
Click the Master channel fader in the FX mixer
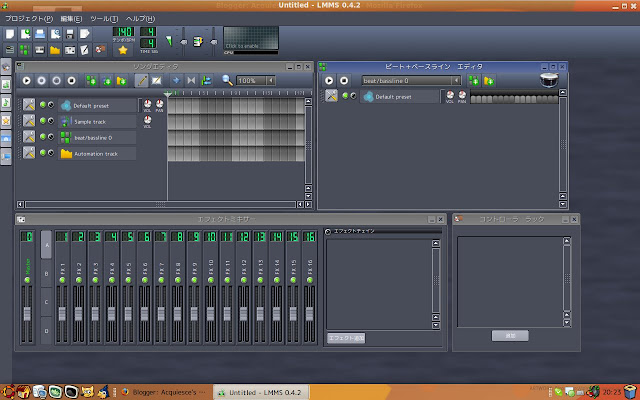point(28,315)
